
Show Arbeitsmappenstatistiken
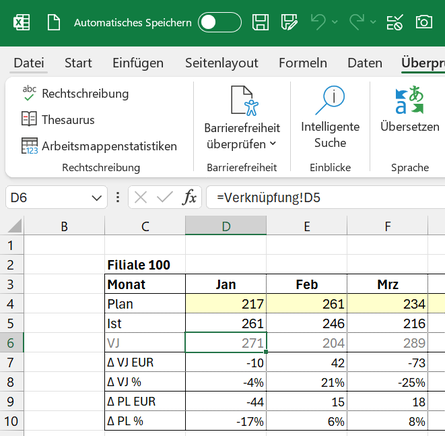point(99,146)
